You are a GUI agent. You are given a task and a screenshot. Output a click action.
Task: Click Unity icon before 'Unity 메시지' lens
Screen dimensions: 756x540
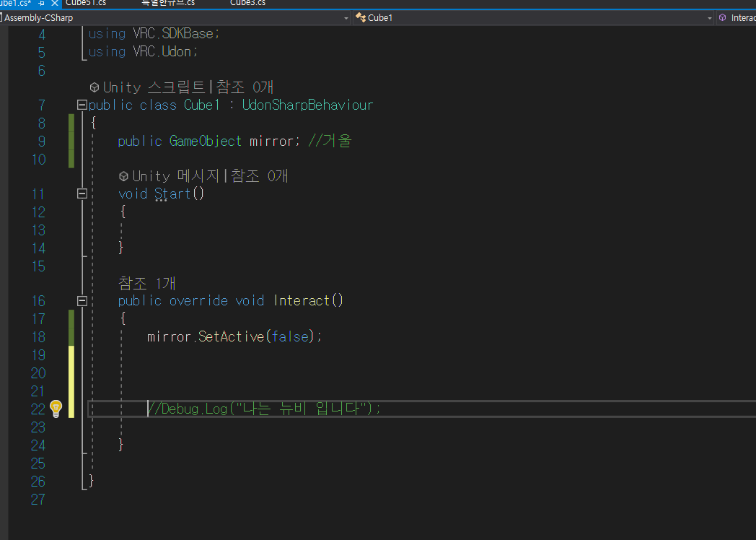point(123,176)
